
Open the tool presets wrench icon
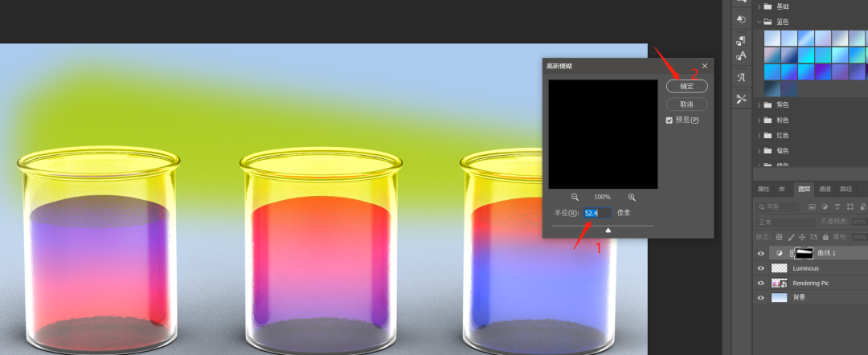(741, 99)
